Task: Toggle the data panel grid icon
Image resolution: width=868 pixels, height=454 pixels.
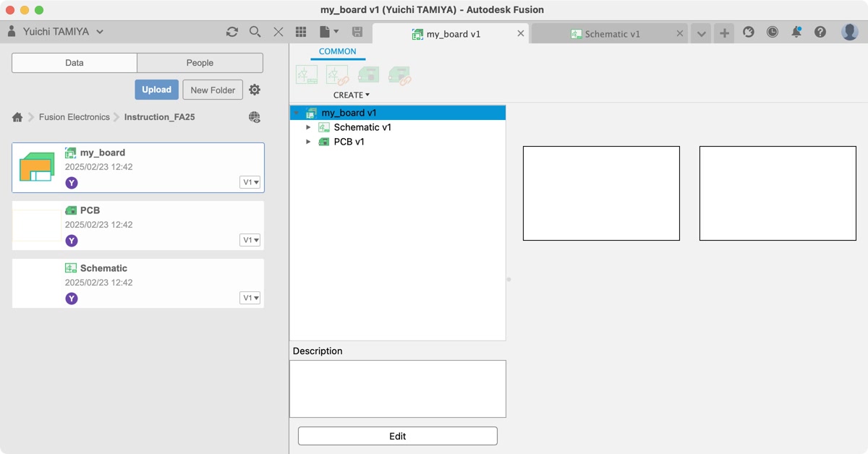Action: (301, 32)
